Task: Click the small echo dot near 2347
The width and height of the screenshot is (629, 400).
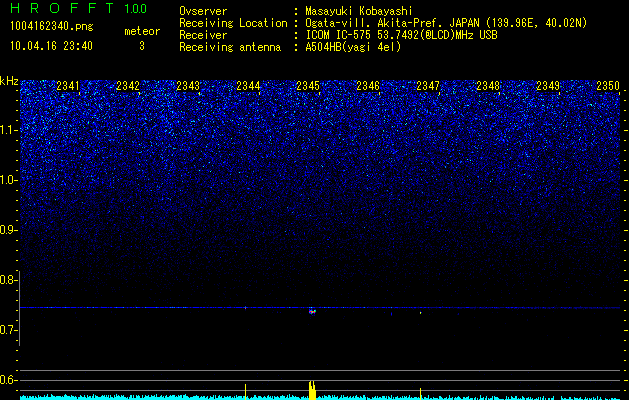Action: [420, 313]
